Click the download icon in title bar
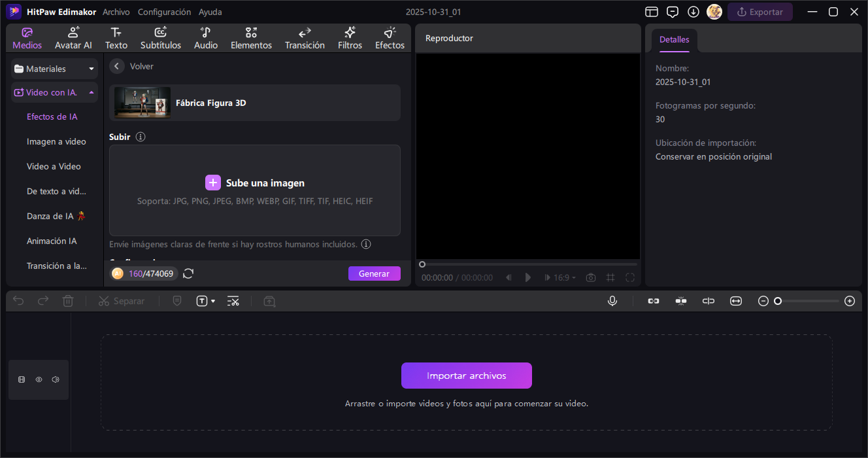Image resolution: width=868 pixels, height=458 pixels. pos(693,12)
